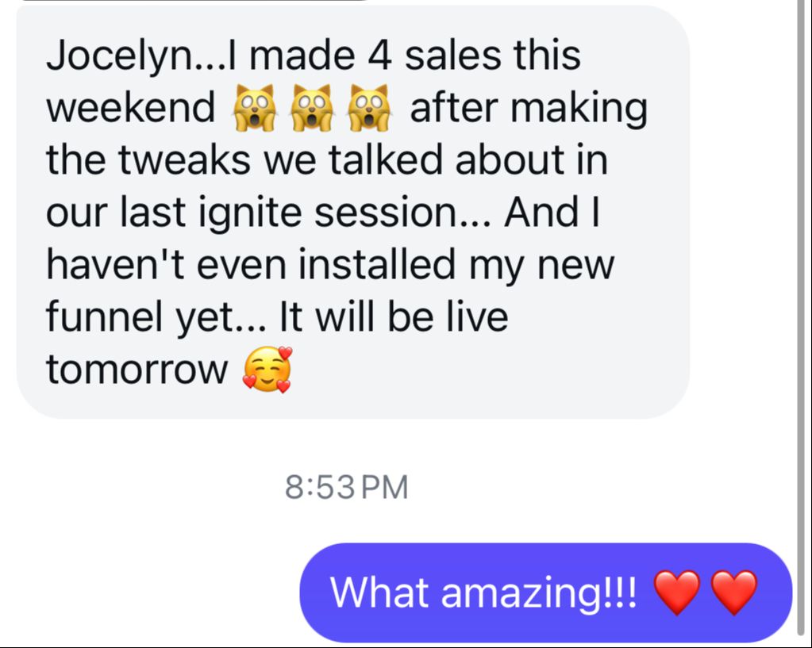This screenshot has height=648, width=812.
Task: Click the word 'tomorrow' in the message
Action: [137, 370]
